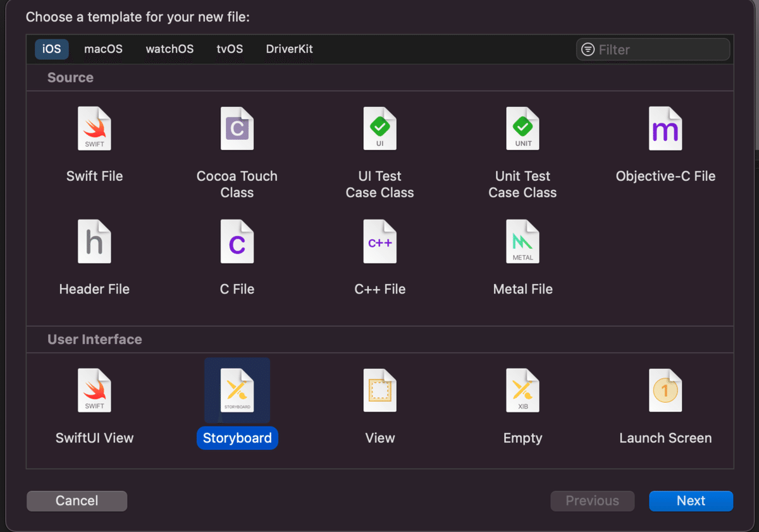
Task: Show DriverKit templates tab
Action: [289, 49]
